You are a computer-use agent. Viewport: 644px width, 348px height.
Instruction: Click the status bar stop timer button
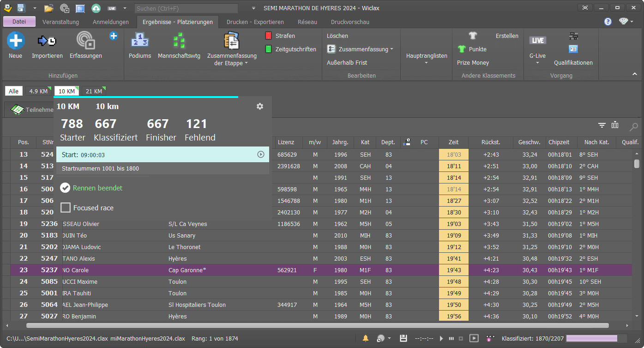click(x=461, y=339)
